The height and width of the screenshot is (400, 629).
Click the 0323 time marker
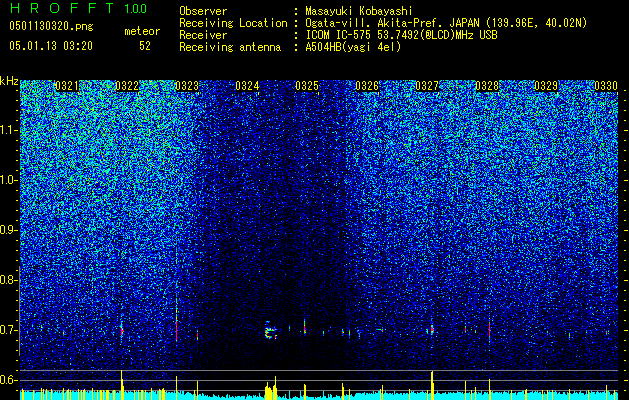187,85
